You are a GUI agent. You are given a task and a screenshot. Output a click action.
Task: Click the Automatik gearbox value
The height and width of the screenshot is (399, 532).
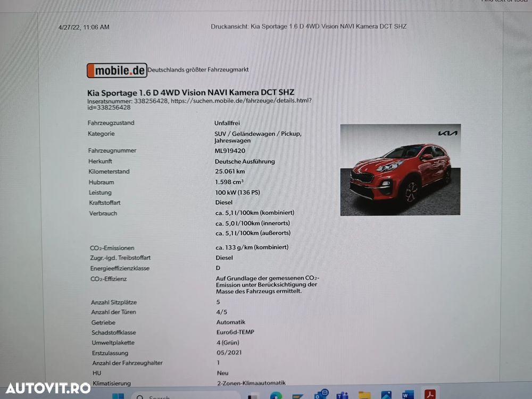(x=231, y=322)
